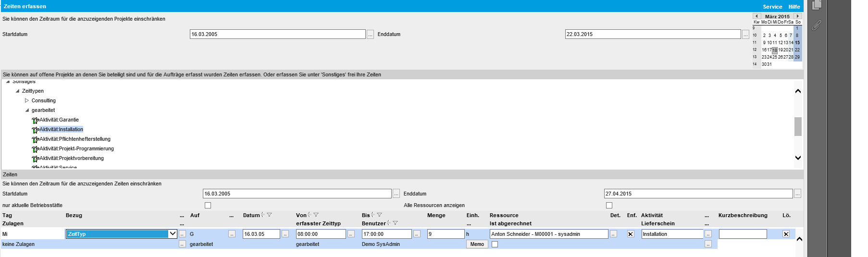The image size is (868, 257).
Task: Toggle the 'Ist abgerechnet' checkbox
Action: point(495,245)
